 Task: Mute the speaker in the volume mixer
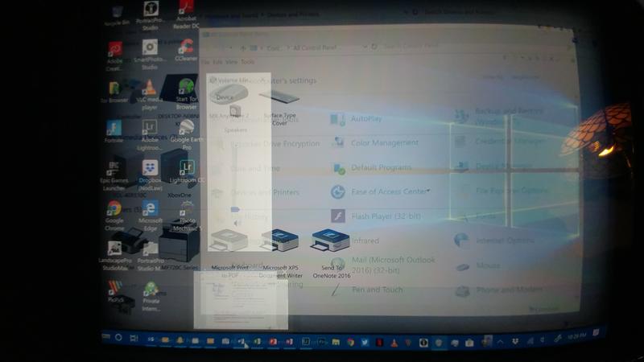pyautogui.click(x=237, y=224)
